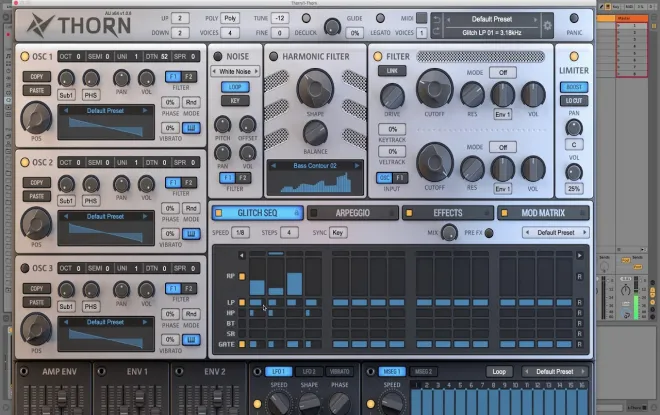Click the Limiter Boost button

click(574, 87)
